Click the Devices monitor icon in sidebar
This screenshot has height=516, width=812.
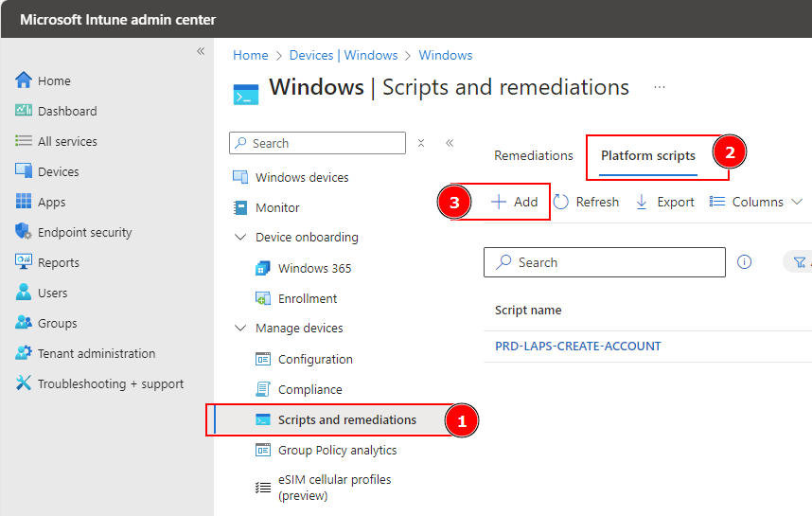tap(24, 171)
